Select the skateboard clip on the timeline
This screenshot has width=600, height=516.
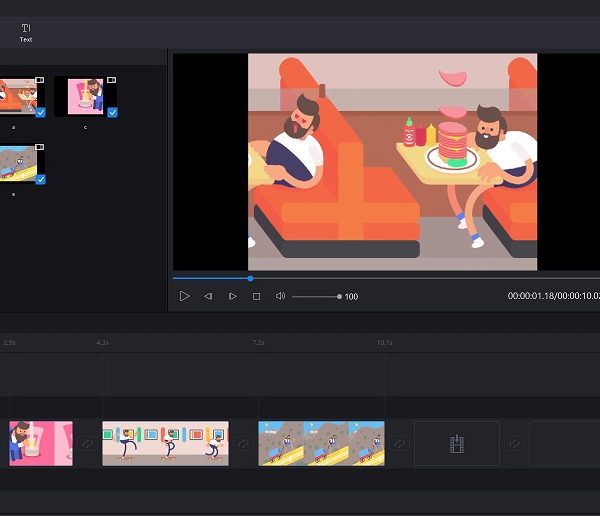click(x=321, y=443)
